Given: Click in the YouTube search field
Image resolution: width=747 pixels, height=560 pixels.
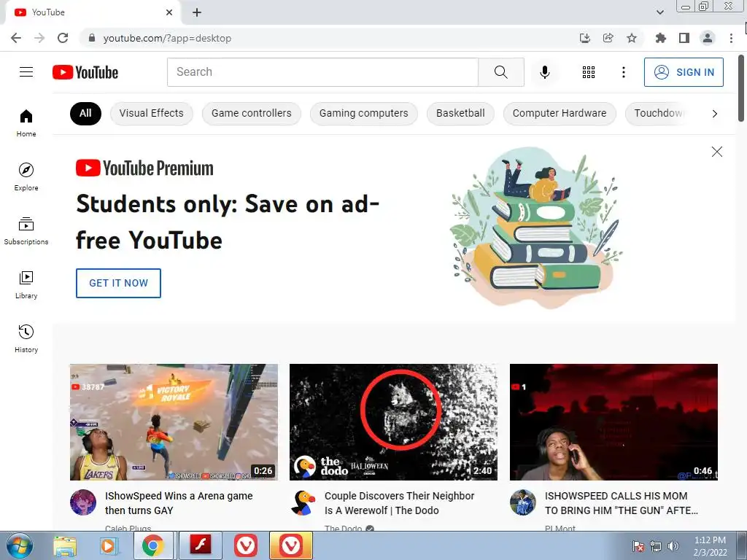Looking at the screenshot, I should coord(322,72).
